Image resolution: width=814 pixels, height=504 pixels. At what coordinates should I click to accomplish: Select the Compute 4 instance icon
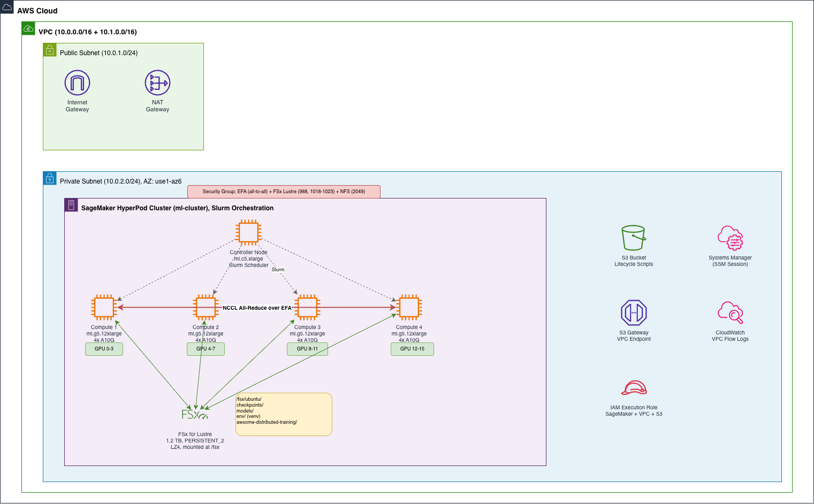pyautogui.click(x=409, y=308)
